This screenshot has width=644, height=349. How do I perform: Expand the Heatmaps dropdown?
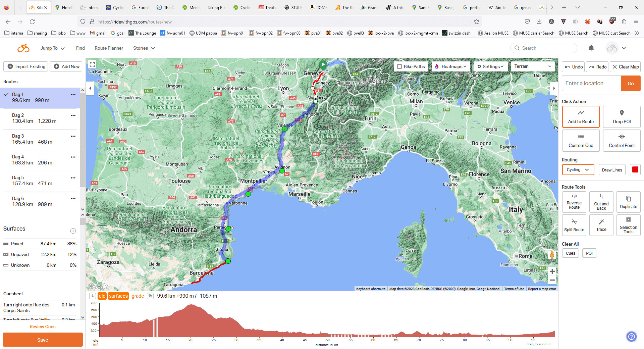coord(451,66)
